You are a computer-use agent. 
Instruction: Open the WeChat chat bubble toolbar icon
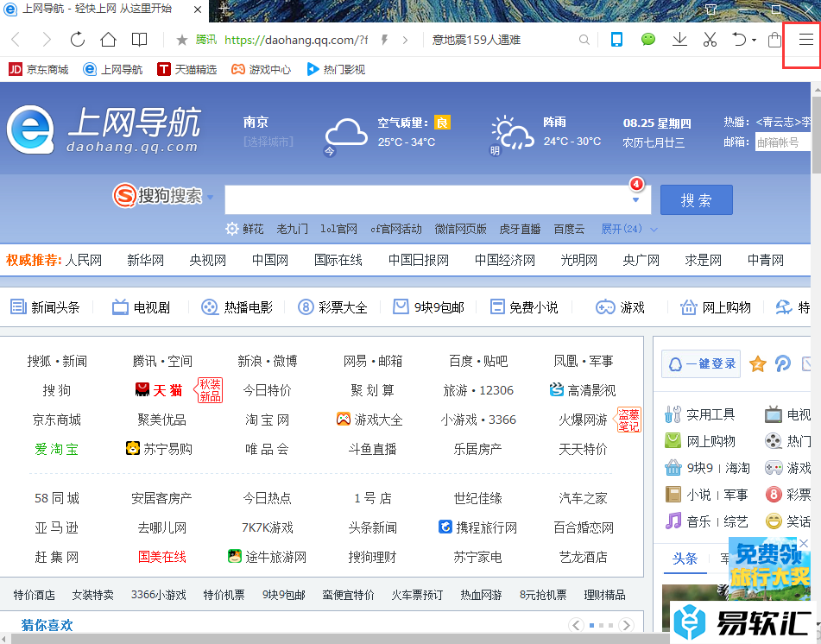[648, 39]
